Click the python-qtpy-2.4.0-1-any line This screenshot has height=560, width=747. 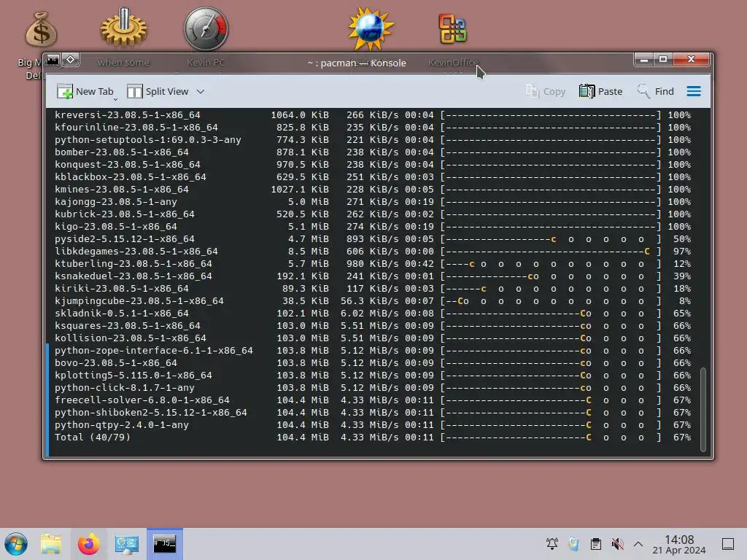tap(373, 424)
